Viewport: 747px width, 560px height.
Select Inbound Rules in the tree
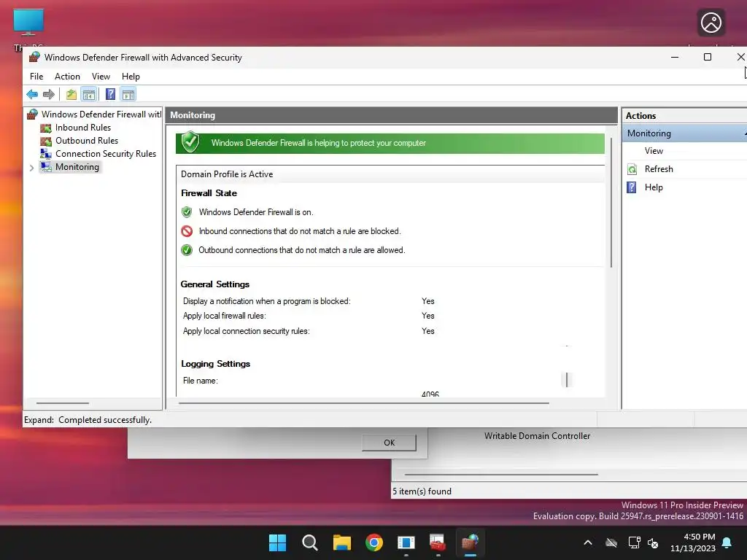[83, 128]
